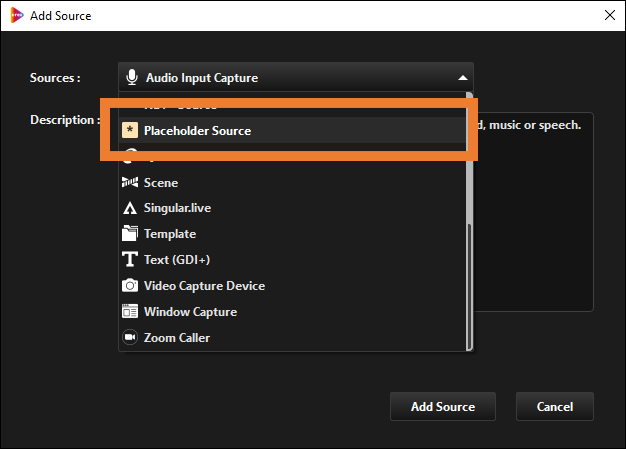Choose Text (GDI+) from the list

(x=293, y=259)
